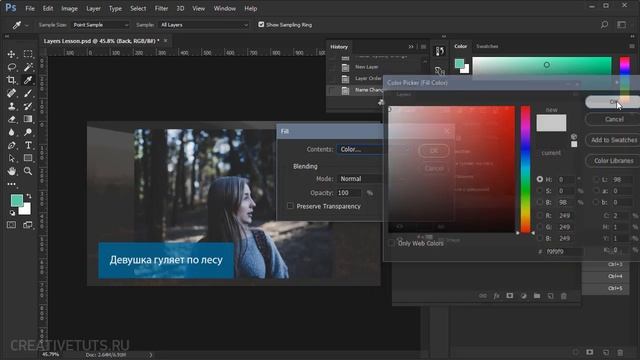This screenshot has width=640, height=360.
Task: Select the Blur tool
Action: point(11,132)
